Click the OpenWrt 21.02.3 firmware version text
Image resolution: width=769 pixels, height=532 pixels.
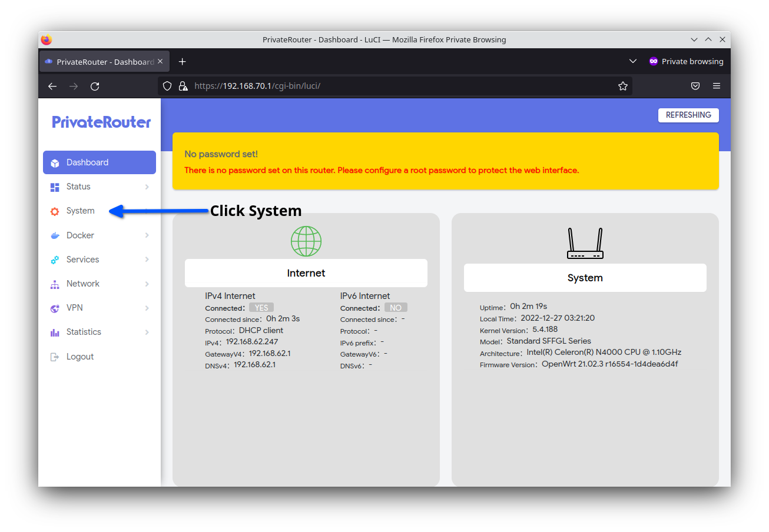(x=610, y=364)
